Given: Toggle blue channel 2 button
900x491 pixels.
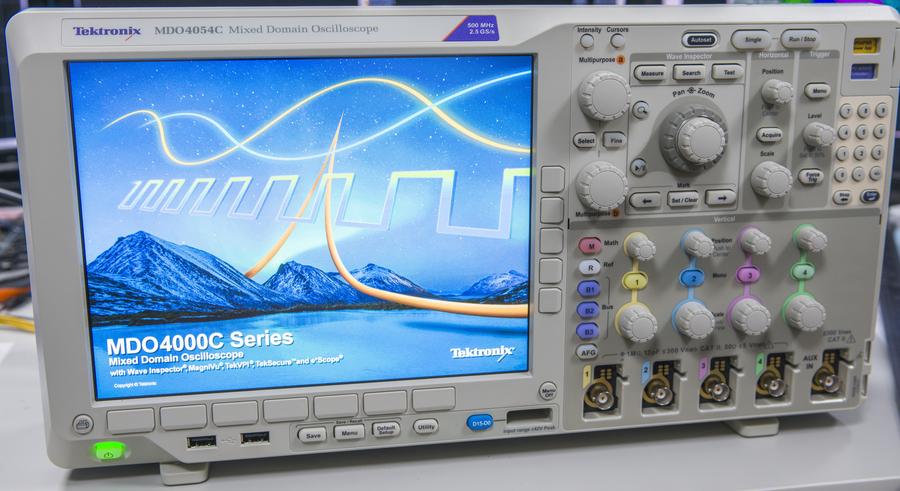Looking at the screenshot, I should [x=693, y=278].
